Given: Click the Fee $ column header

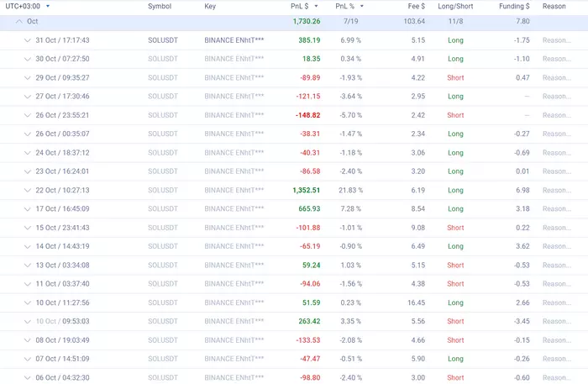Looking at the screenshot, I should [x=417, y=6].
